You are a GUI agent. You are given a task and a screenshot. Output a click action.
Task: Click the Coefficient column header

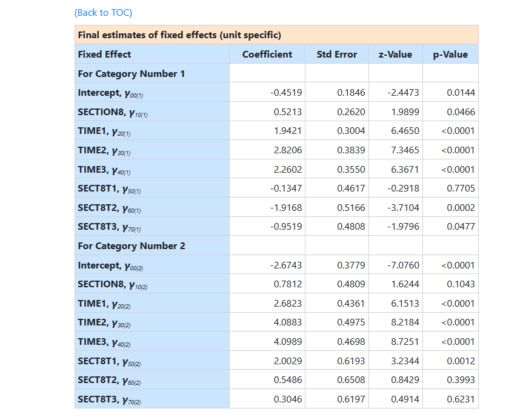pyautogui.click(x=267, y=55)
